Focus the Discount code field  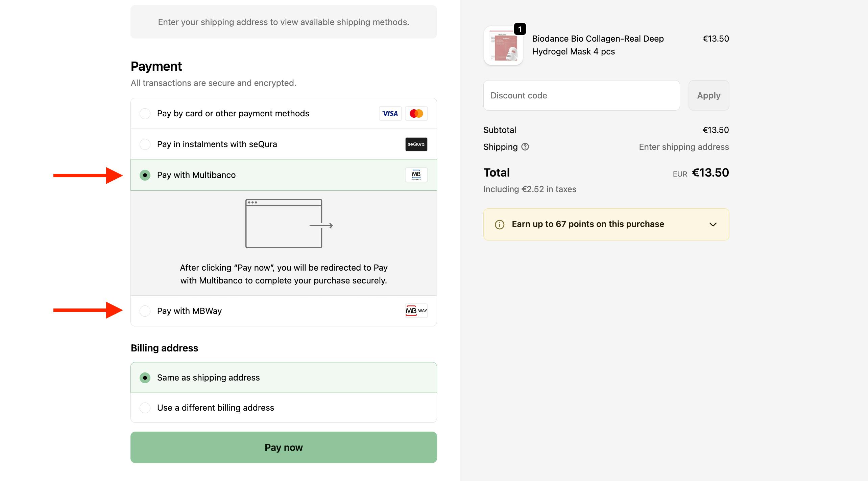pyautogui.click(x=581, y=95)
